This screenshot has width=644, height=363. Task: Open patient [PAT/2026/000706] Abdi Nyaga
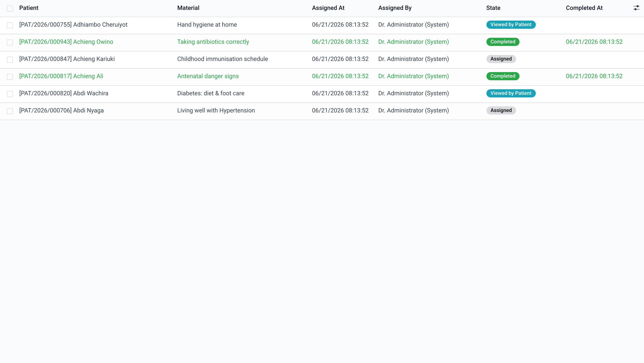tap(61, 110)
